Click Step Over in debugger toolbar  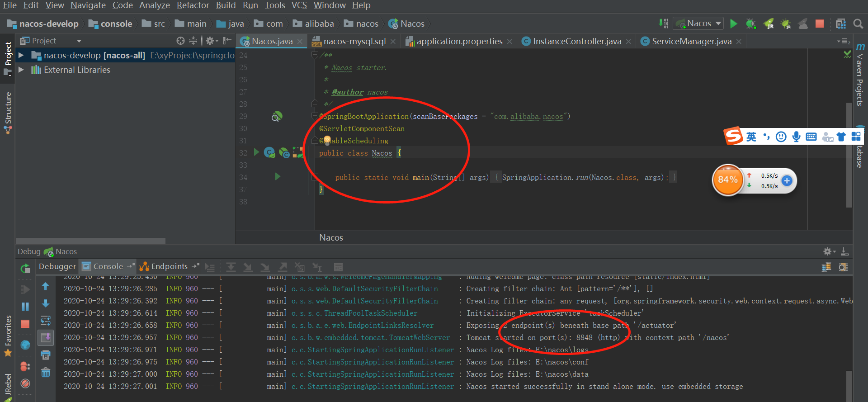click(231, 267)
